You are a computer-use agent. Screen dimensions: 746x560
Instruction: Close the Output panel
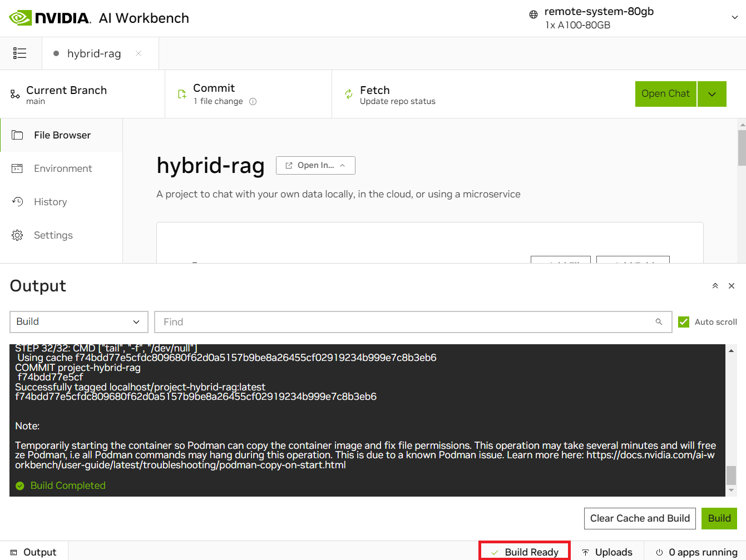coord(732,286)
